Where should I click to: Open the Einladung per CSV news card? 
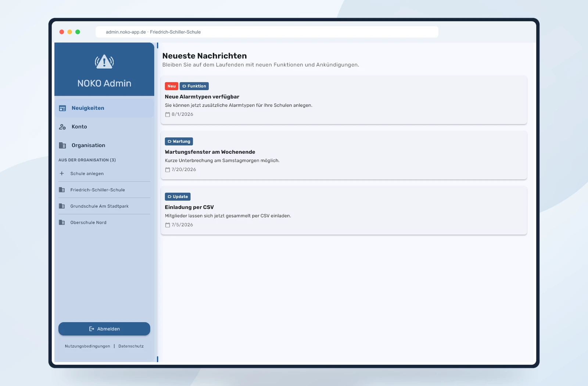coord(344,210)
